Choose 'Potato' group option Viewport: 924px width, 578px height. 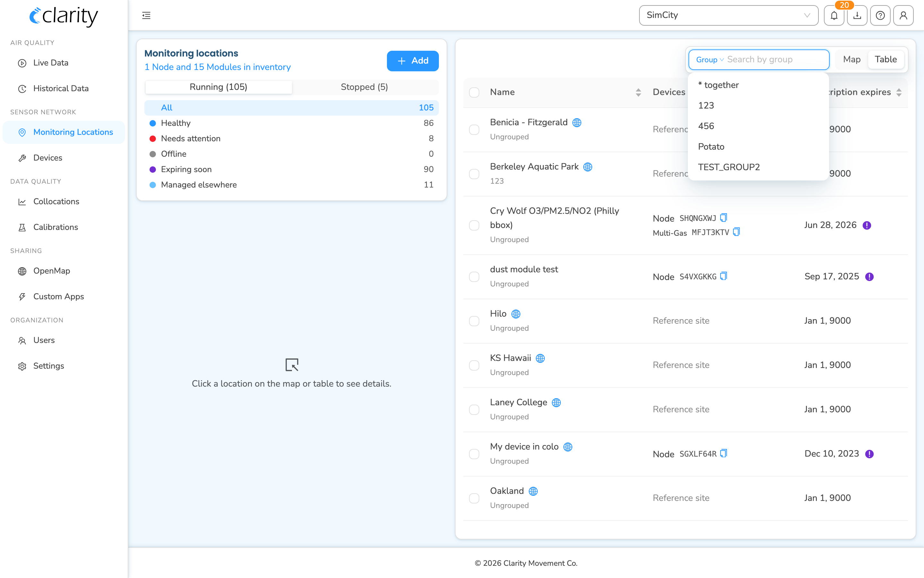758,147
